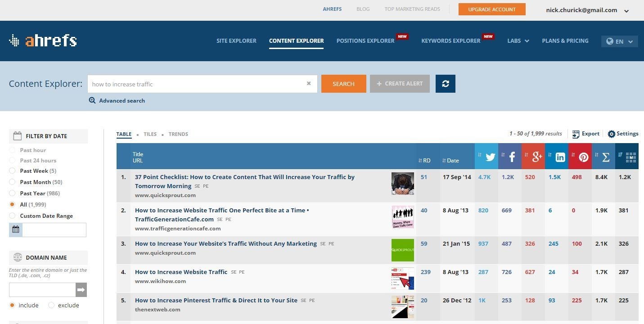Click the Filter by Date calendar icon
This screenshot has height=324, width=644.
tap(18, 136)
